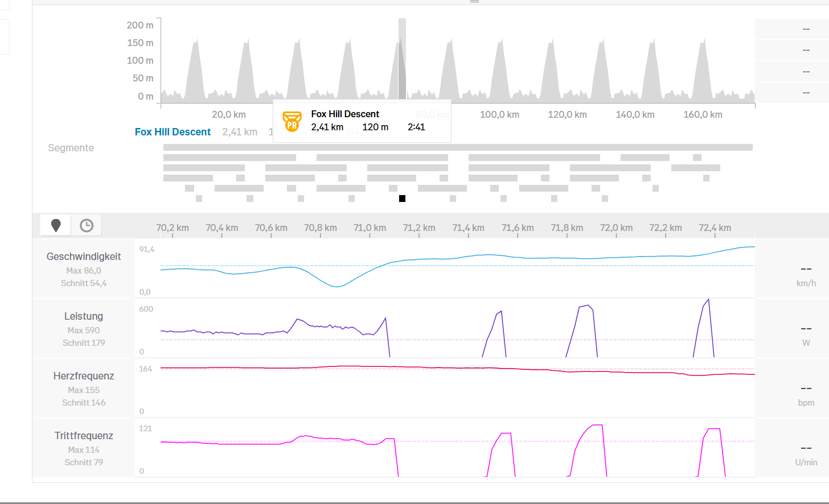Click the Segmente row label
829x504 pixels.
(71, 148)
